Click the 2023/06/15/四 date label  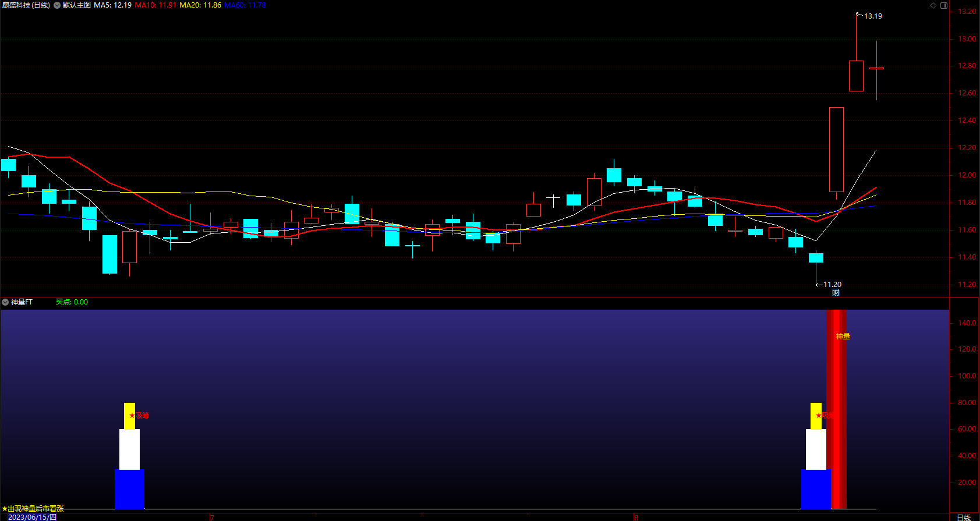pyautogui.click(x=33, y=517)
